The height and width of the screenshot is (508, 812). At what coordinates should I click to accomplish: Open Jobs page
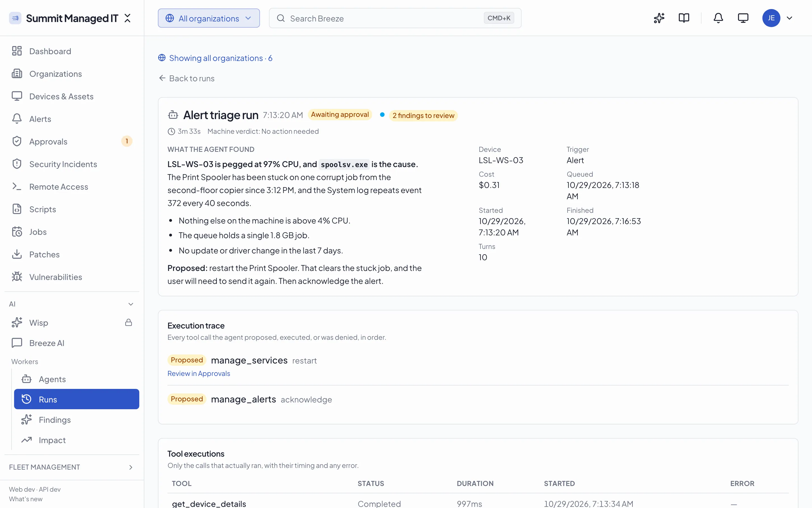tap(72, 231)
